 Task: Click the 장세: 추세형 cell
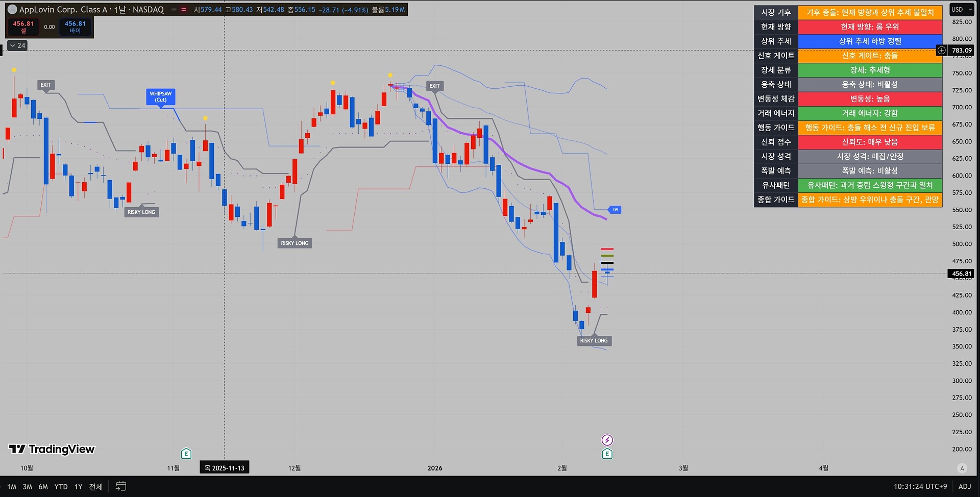click(870, 70)
